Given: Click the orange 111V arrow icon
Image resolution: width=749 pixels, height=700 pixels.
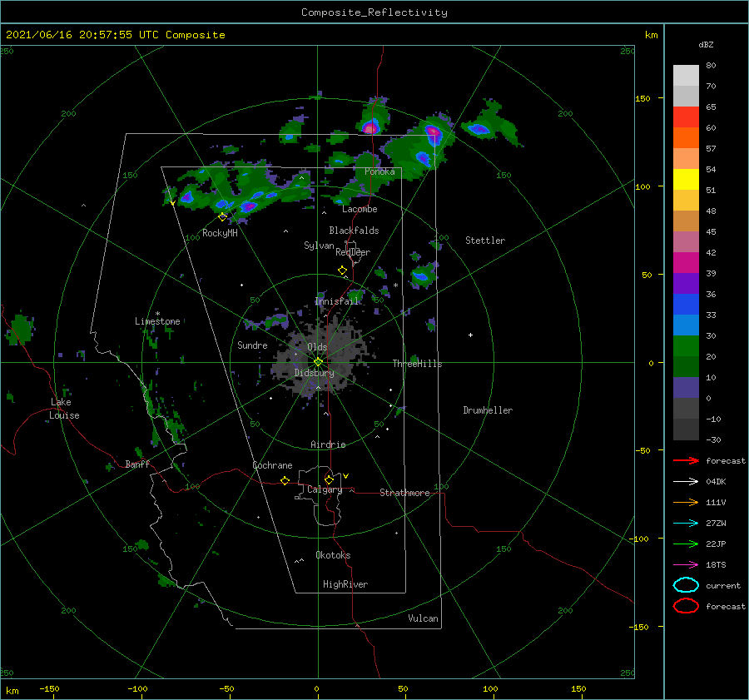Looking at the screenshot, I should tap(686, 502).
